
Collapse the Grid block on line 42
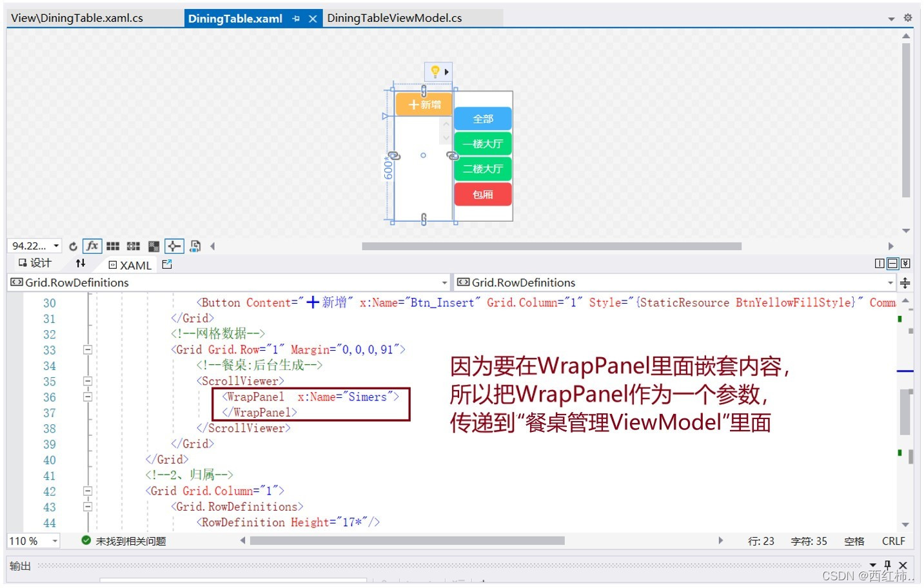click(88, 491)
